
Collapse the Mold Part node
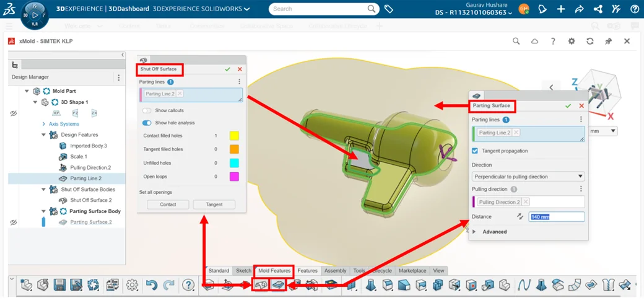coord(27,91)
